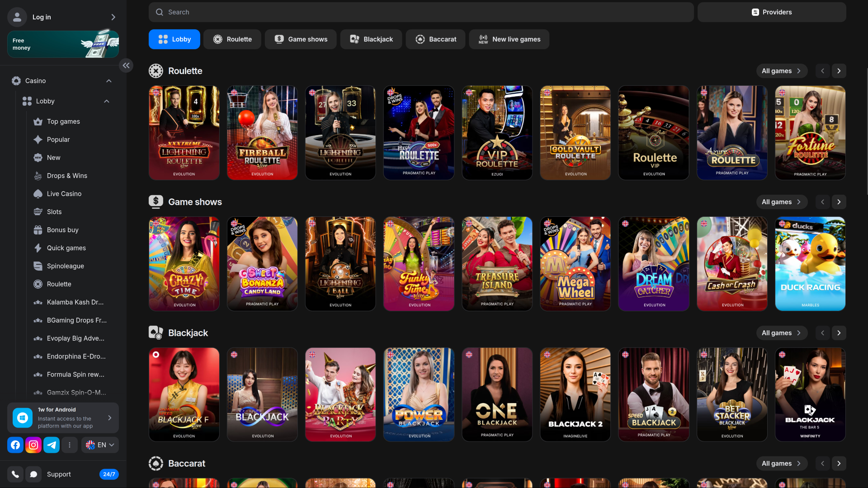Select Top games in the sidebar

(63, 121)
